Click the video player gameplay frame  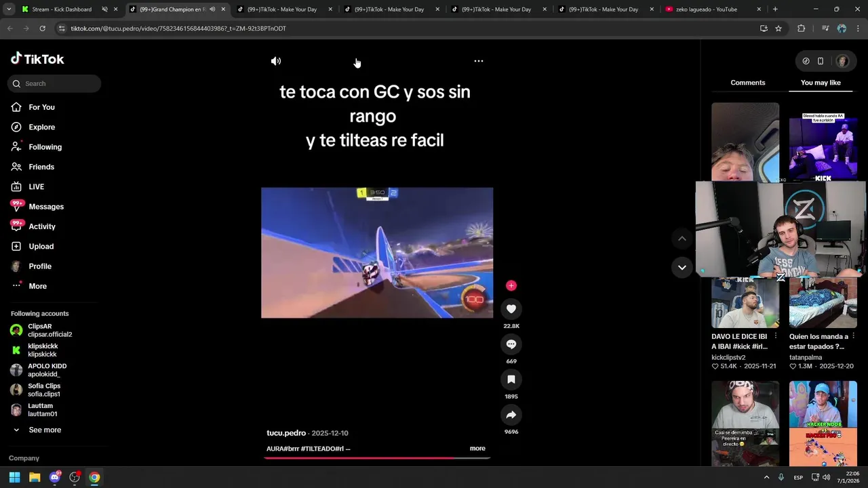[377, 253]
